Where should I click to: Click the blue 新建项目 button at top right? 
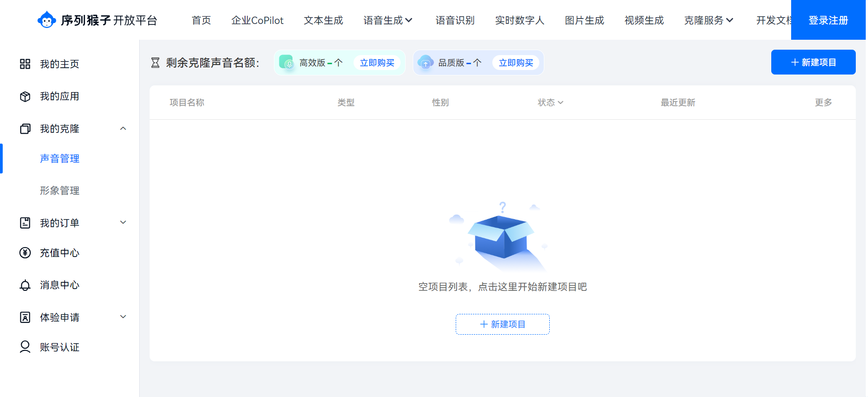[x=813, y=62]
